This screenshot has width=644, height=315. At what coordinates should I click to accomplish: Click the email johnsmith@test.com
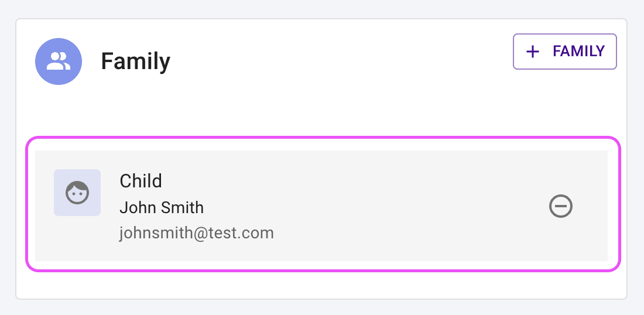tap(197, 233)
